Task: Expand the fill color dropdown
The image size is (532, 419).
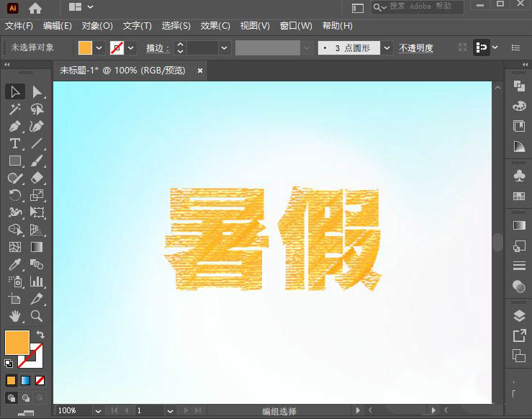Action: tap(99, 48)
